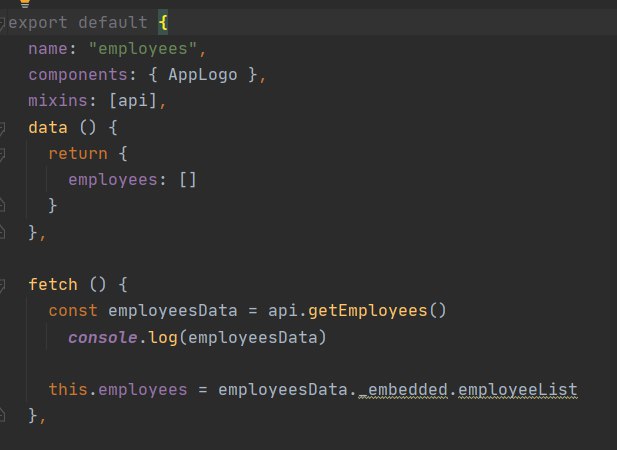
Task: Click the employeesData variable declaration
Action: point(173,311)
